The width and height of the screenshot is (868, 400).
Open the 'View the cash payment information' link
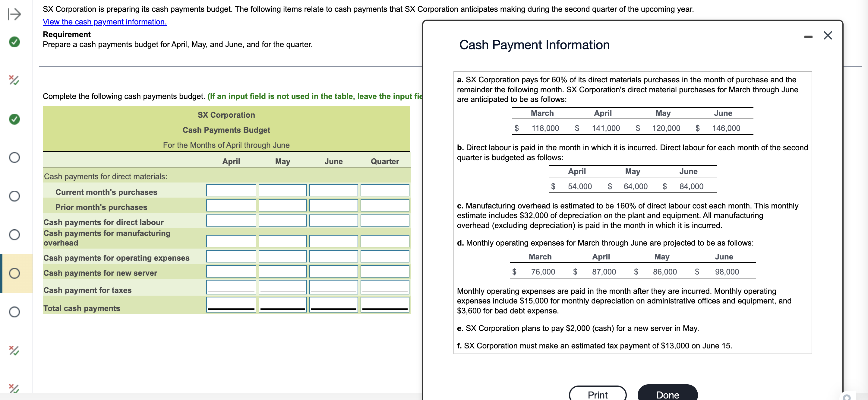(104, 22)
